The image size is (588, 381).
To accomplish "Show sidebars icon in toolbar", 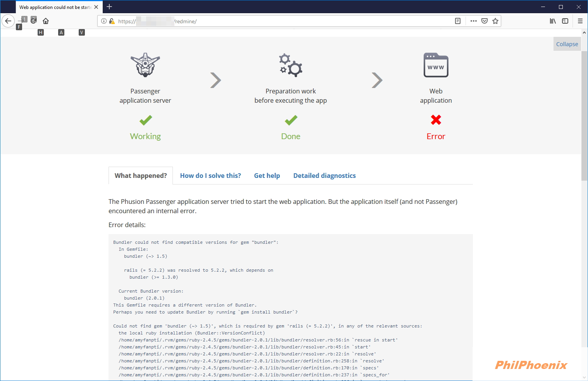I will pos(565,21).
